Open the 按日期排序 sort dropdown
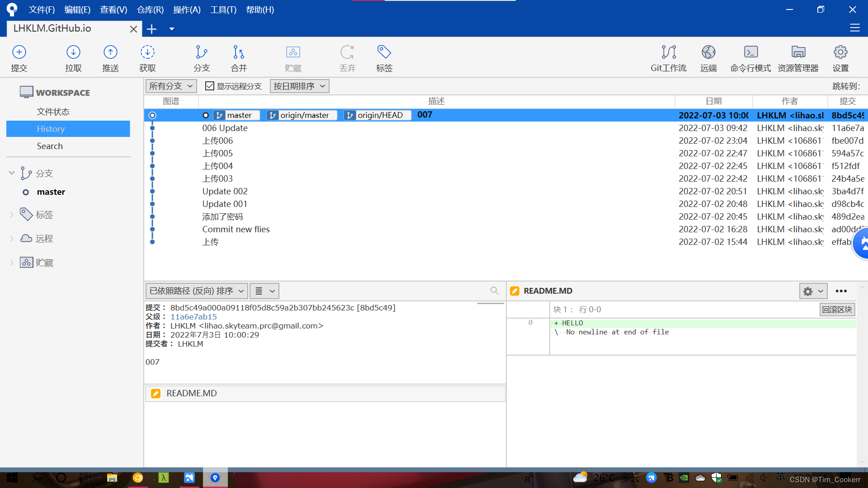 tap(299, 86)
